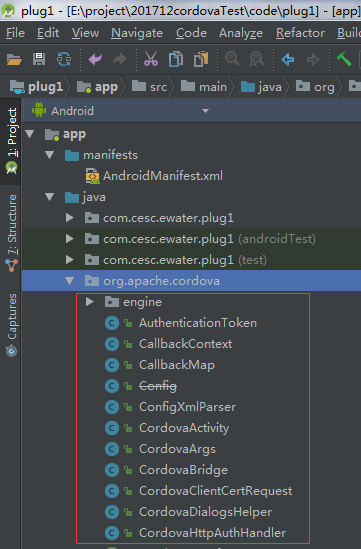Image resolution: width=361 pixels, height=549 pixels.
Task: Click the Cut scissors icon
Action: tap(151, 59)
